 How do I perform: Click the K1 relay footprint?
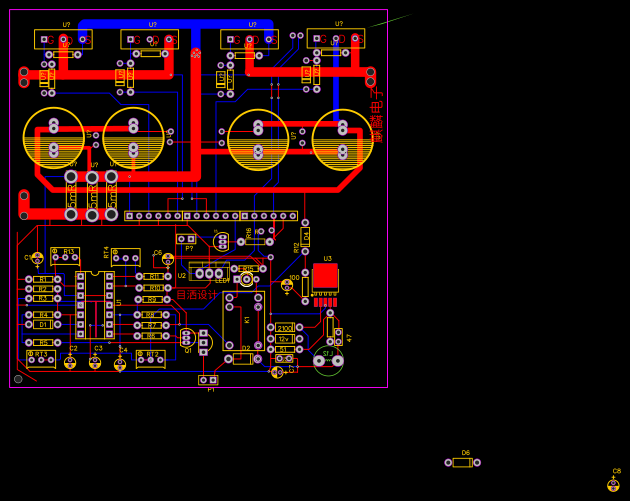(x=243, y=321)
